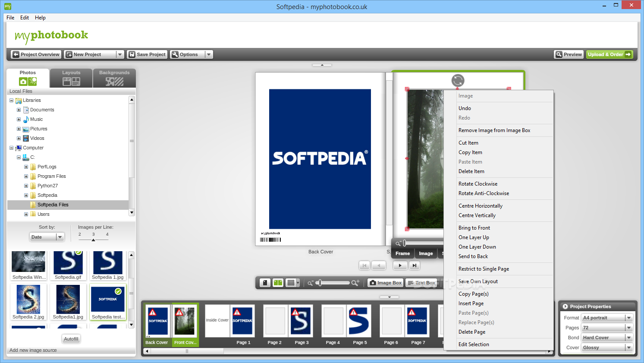Click the image zoom-out magnifier above Frame tab
This screenshot has width=644, height=363.
coord(398,243)
